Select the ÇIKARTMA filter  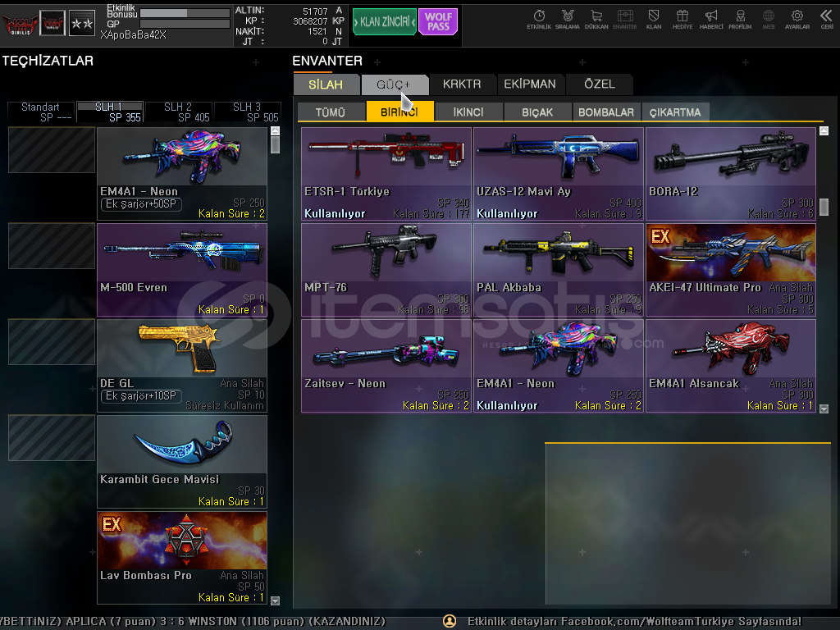[x=675, y=112]
